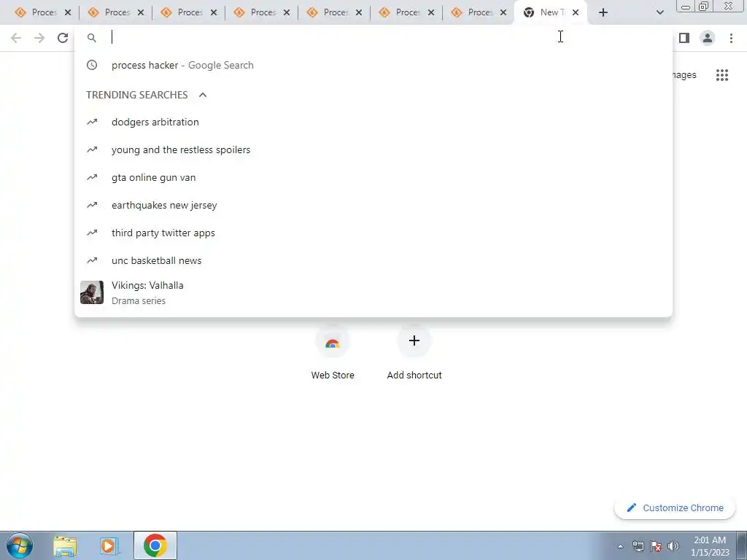Pick 'earthquakes new jersey' suggestion

(x=373, y=205)
